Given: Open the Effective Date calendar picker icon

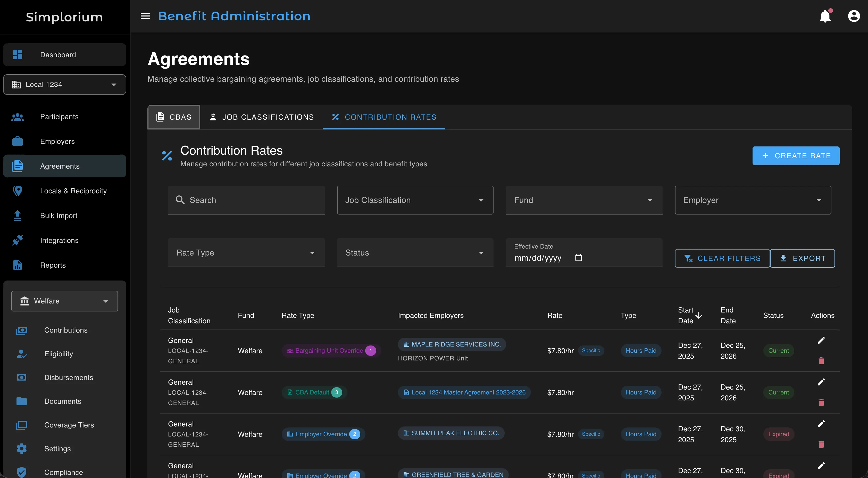Looking at the screenshot, I should [578, 258].
